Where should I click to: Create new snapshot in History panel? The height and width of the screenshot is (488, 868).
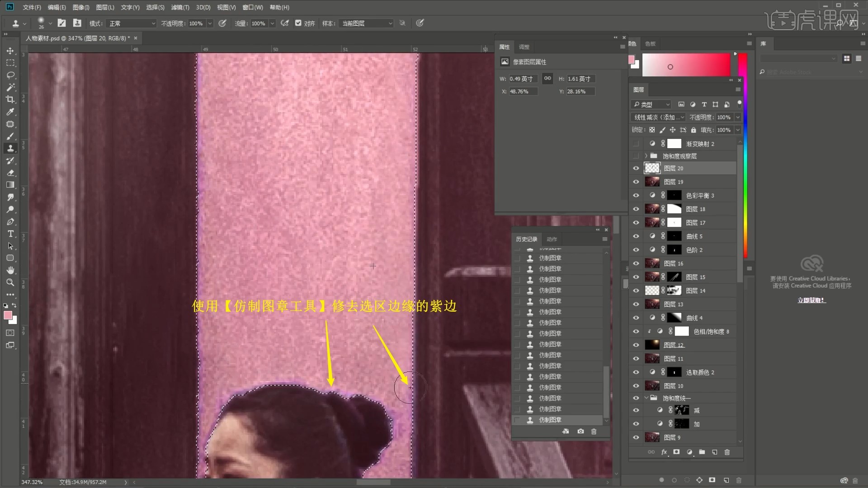click(x=580, y=432)
